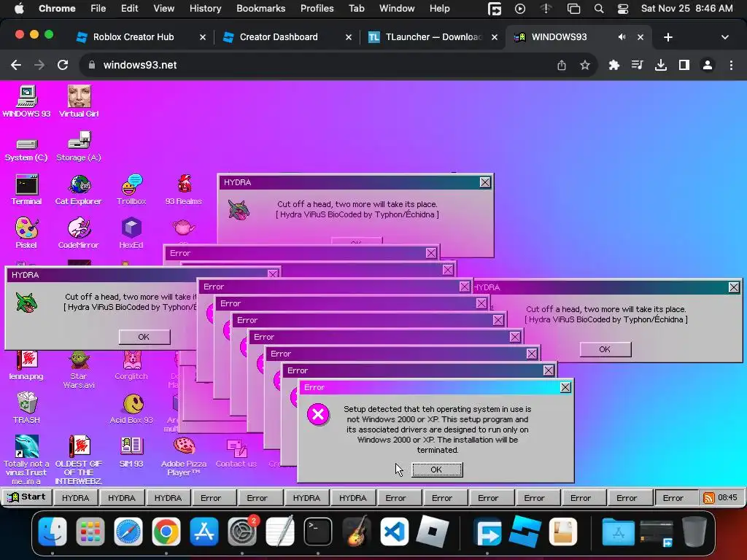Switch to the TLauncher tab
The image size is (747, 560).
coord(433,37)
